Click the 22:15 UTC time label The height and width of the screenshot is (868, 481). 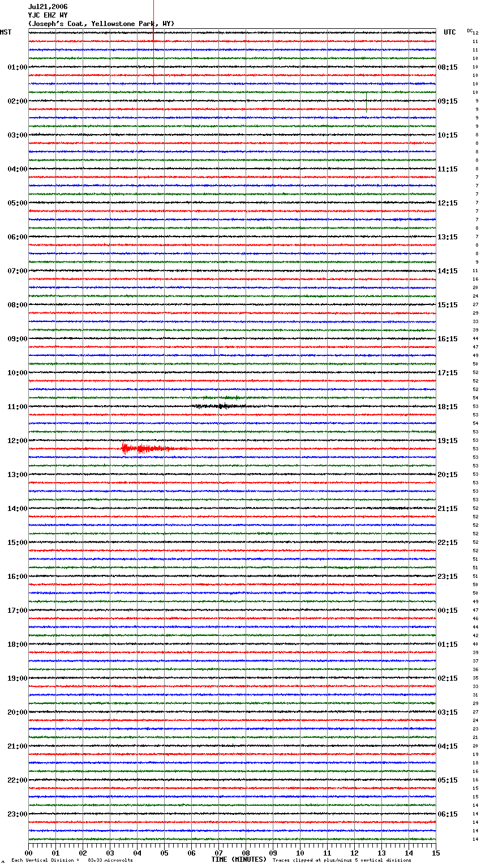coord(448,543)
